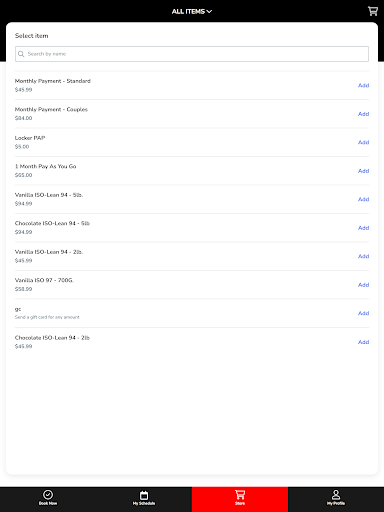The width and height of the screenshot is (384, 512).
Task: Add 1 Month Pay As You Go
Action: [363, 171]
